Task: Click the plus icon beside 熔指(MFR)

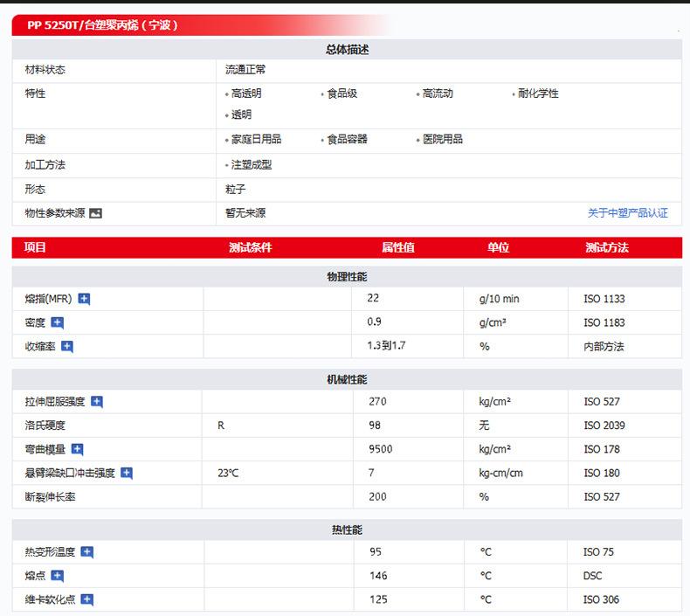Action: [x=84, y=299]
